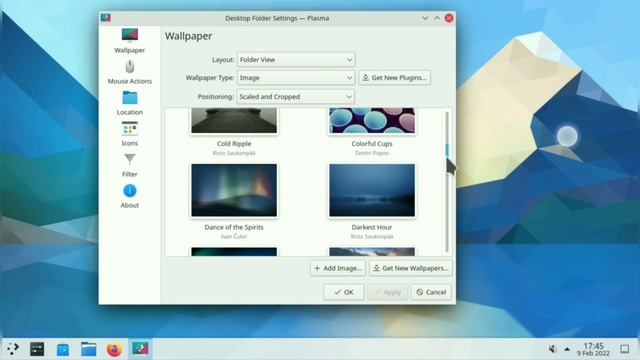Screen dimensions: 640x360
Task: Select the Cold Ripple wallpaper thumbnail
Action: point(234,120)
